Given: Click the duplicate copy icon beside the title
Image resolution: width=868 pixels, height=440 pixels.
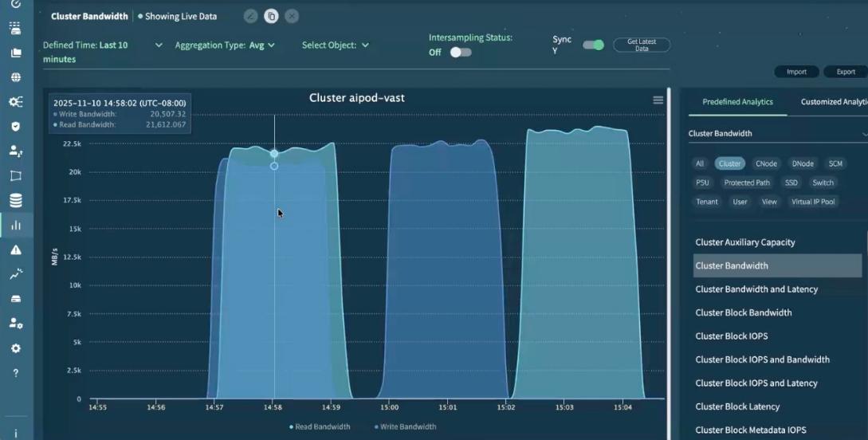Looking at the screenshot, I should tap(271, 16).
